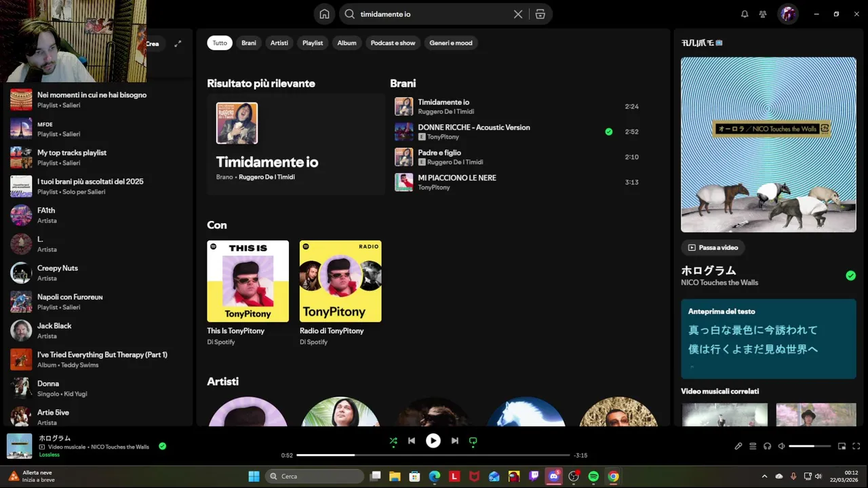Open I've Tried Everything But Therapy album
The image size is (868, 488).
(x=98, y=359)
